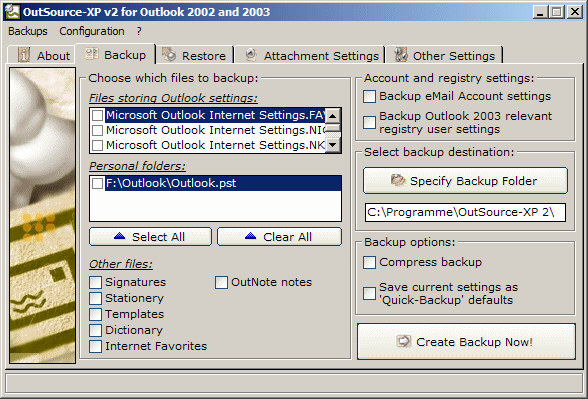This screenshot has height=399, width=588.
Task: Tick the OutNote notes checkbox
Action: [x=221, y=282]
